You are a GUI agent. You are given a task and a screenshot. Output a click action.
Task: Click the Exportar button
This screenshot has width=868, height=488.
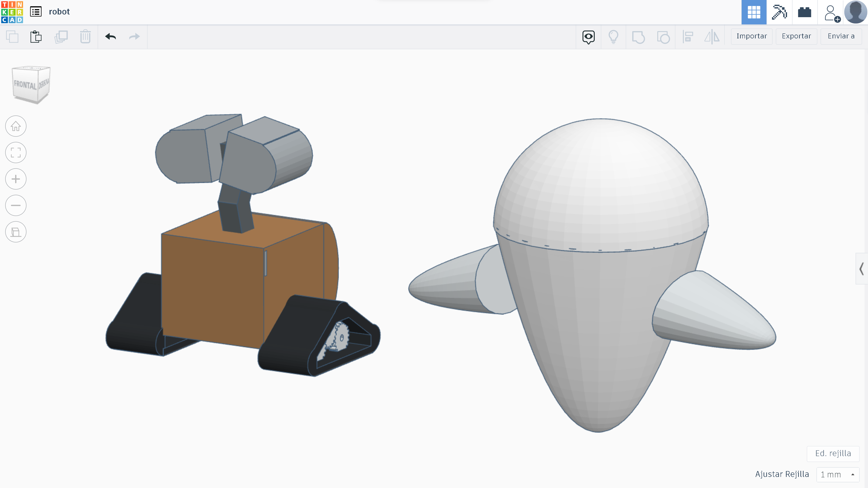click(796, 36)
